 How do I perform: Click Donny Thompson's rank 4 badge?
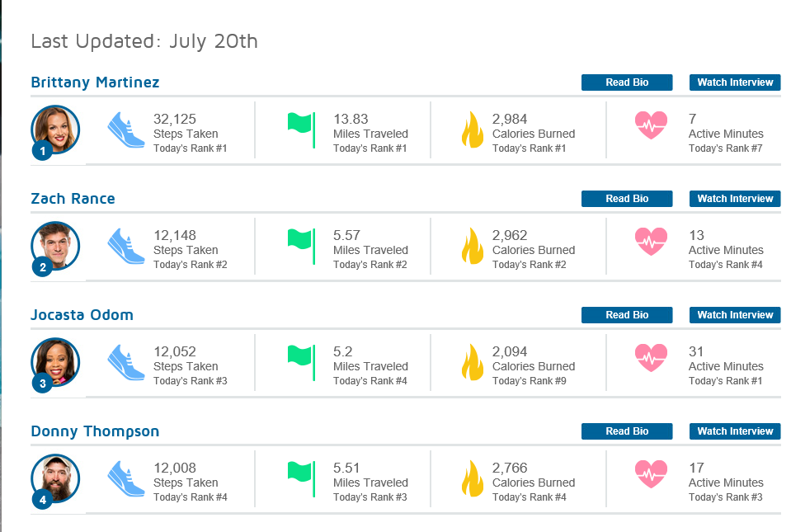[42, 500]
